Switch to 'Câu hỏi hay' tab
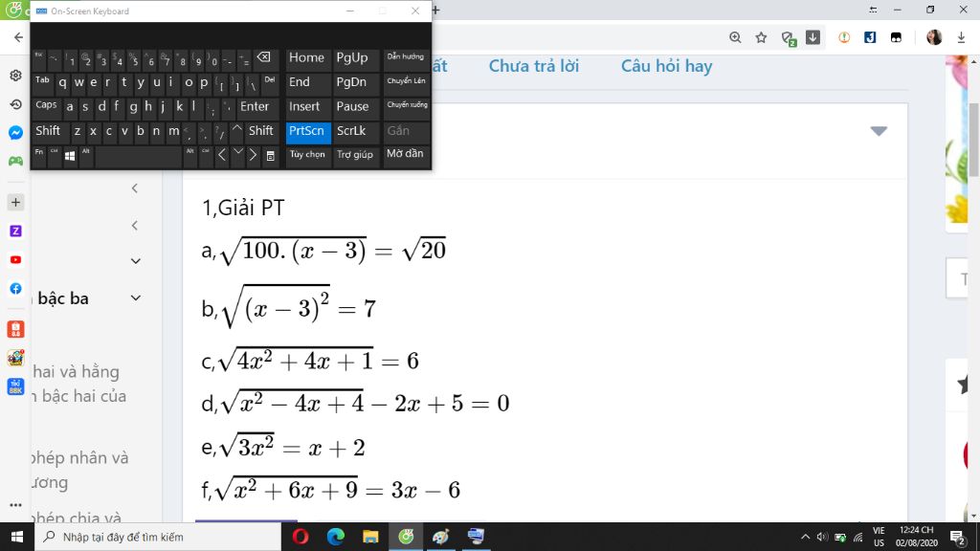 [x=666, y=66]
